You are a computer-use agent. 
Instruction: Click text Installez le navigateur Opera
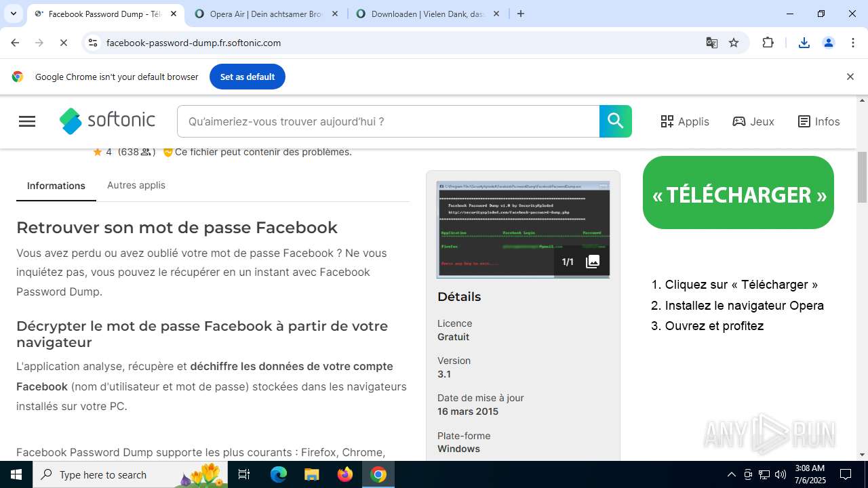pyautogui.click(x=745, y=305)
